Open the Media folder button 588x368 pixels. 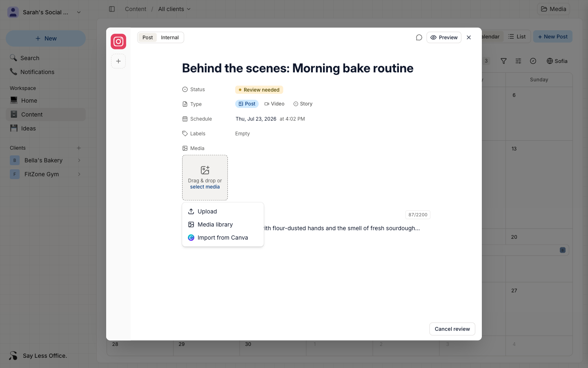[553, 9]
